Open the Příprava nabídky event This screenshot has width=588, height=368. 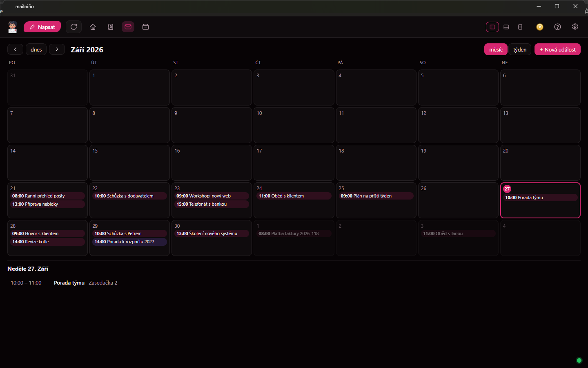(47, 204)
